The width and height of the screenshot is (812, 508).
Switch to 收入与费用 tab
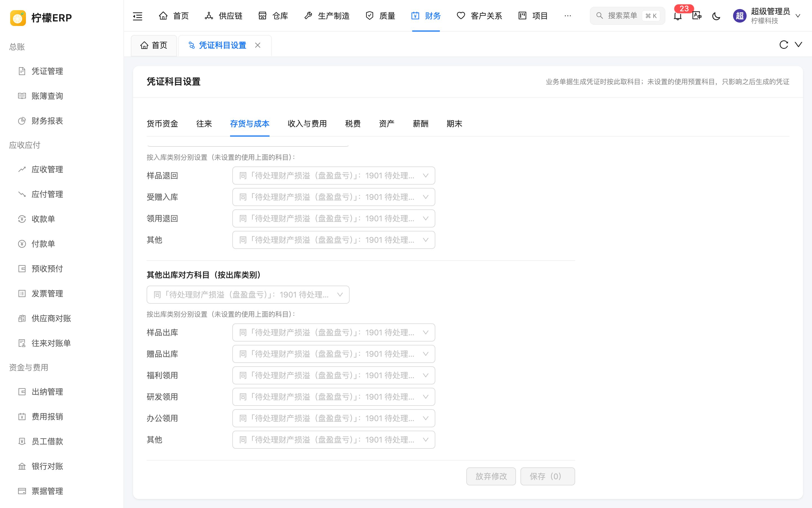tap(307, 124)
